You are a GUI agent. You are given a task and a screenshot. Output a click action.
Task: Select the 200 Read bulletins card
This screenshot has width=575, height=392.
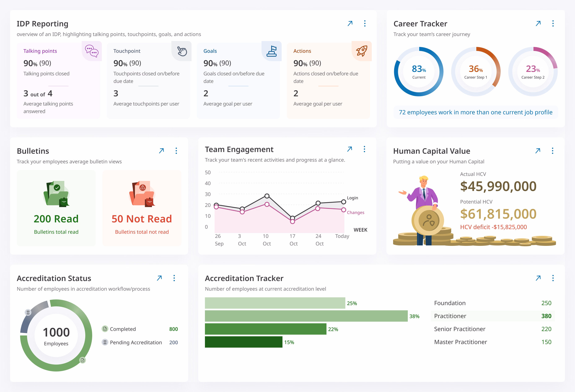click(56, 208)
